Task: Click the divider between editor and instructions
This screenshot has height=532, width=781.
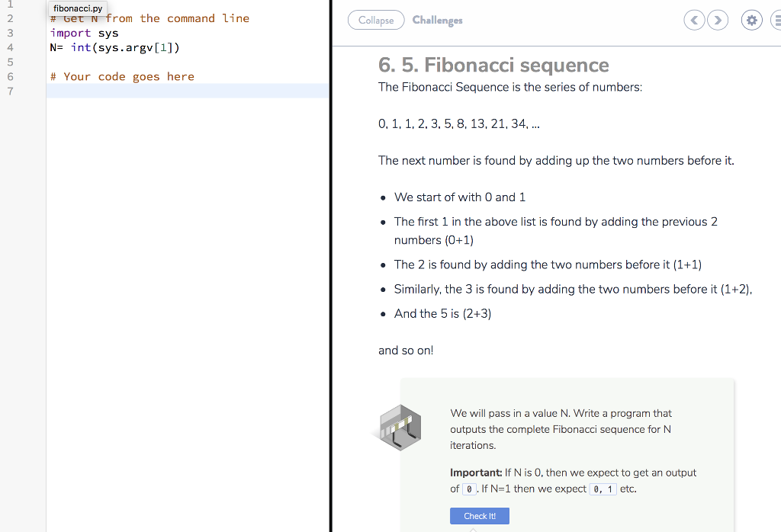Action: click(x=330, y=267)
